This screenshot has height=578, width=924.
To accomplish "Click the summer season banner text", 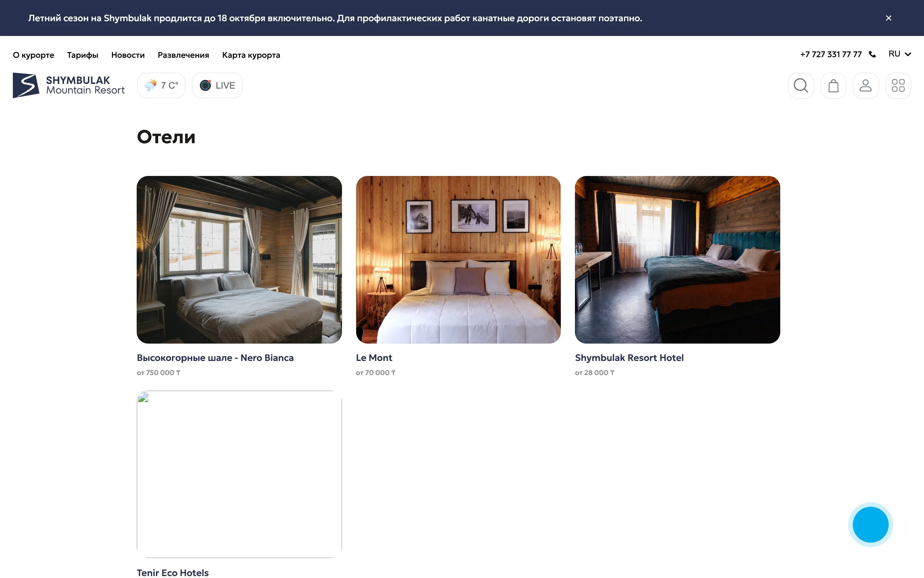I will (335, 18).
